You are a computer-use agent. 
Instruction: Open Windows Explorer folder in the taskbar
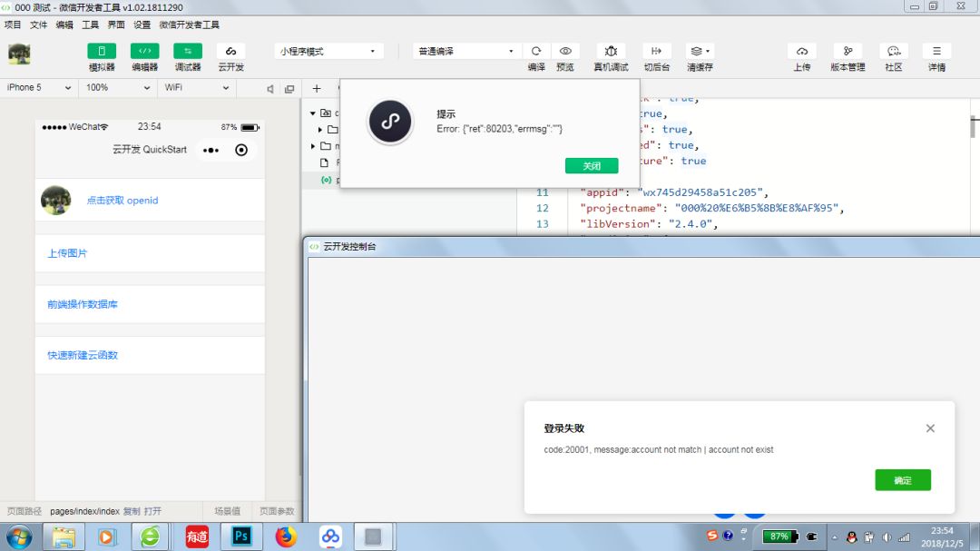(x=64, y=536)
